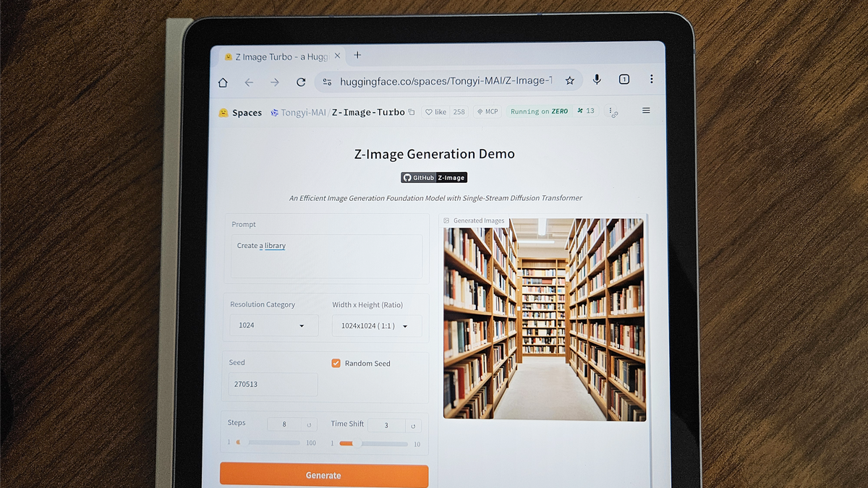Activate the microphone voice search icon
Viewport: 868px width, 488px height.
pyautogui.click(x=597, y=80)
